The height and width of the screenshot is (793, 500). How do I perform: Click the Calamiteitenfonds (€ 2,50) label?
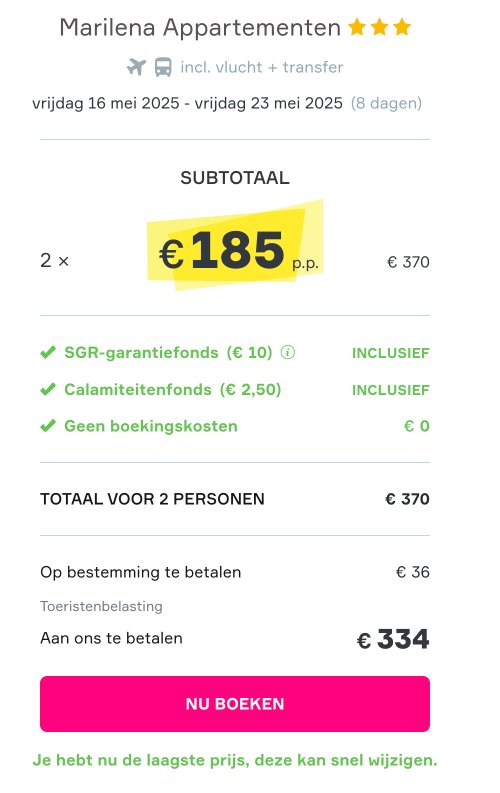(x=172, y=389)
